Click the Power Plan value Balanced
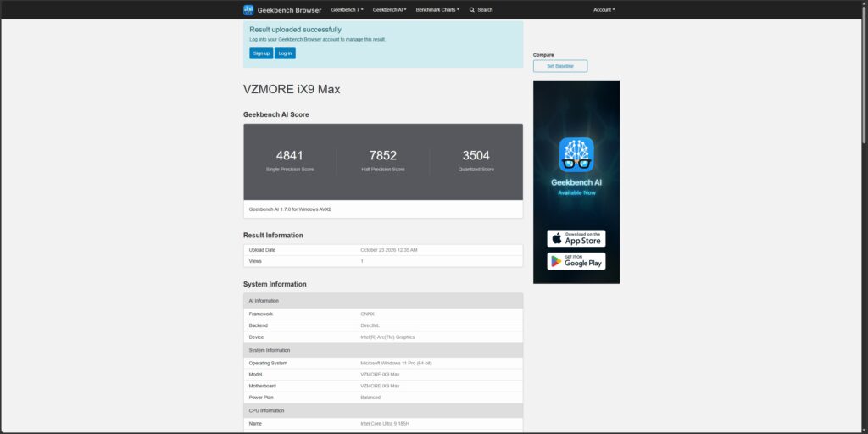The width and height of the screenshot is (868, 434). (370, 398)
